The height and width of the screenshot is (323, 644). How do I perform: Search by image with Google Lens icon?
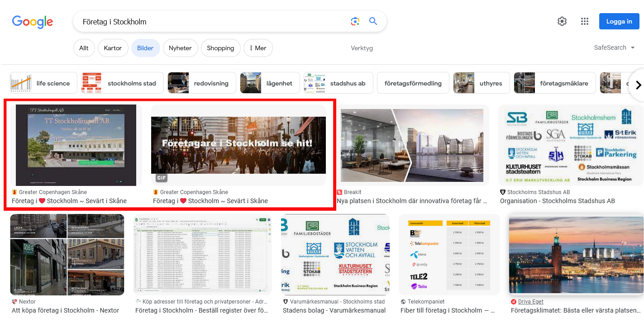355,21
